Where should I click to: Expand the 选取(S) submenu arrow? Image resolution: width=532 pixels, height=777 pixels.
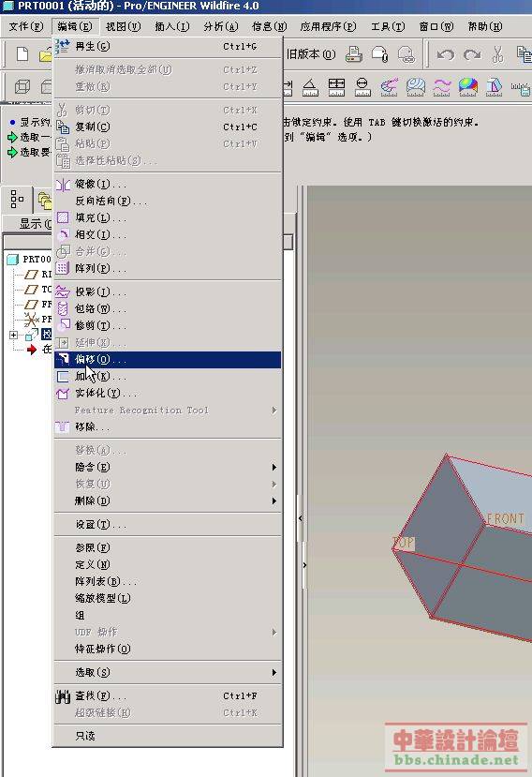click(x=273, y=672)
